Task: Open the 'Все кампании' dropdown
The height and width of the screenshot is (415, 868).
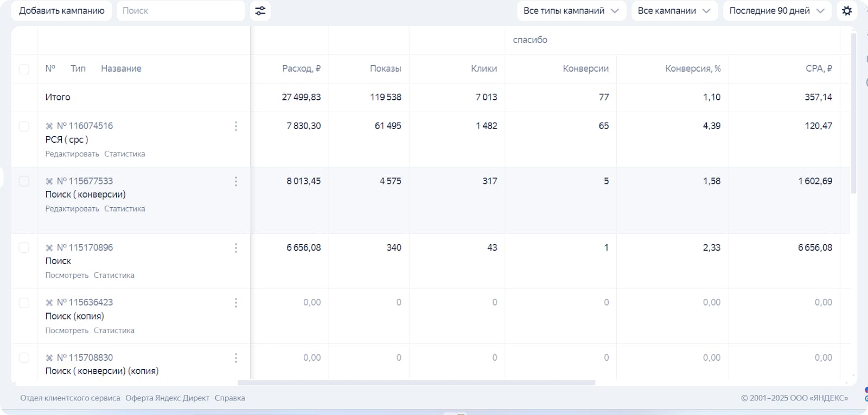Action: [x=674, y=11]
